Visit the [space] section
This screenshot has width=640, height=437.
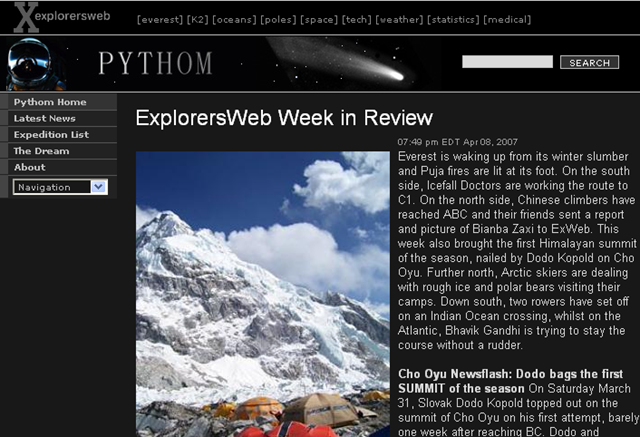click(x=319, y=20)
